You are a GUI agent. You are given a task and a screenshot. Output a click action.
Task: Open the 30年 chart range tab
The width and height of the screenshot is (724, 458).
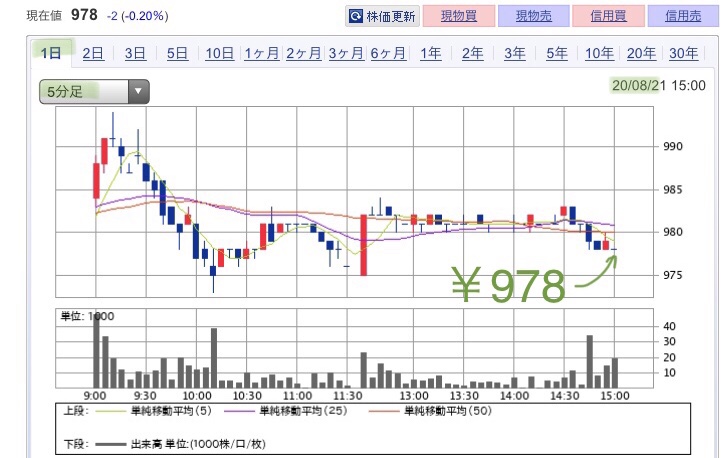[x=683, y=54]
